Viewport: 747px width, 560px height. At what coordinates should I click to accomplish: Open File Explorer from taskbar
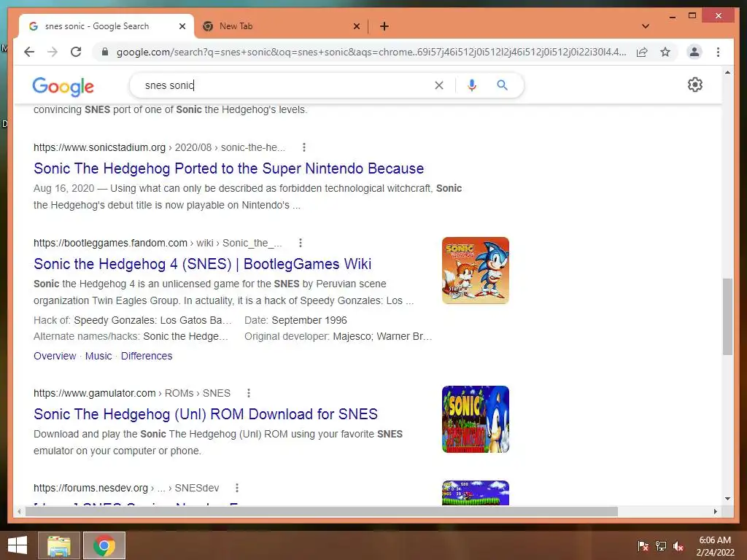(59, 545)
